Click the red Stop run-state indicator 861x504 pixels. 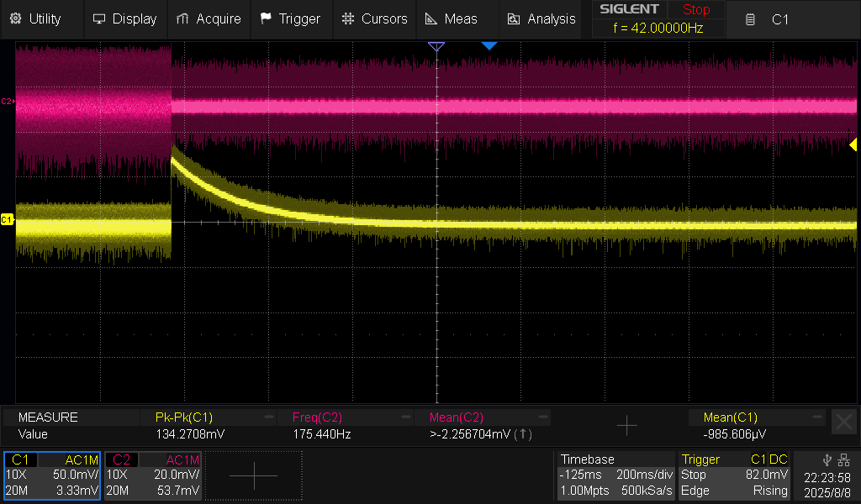tap(695, 10)
